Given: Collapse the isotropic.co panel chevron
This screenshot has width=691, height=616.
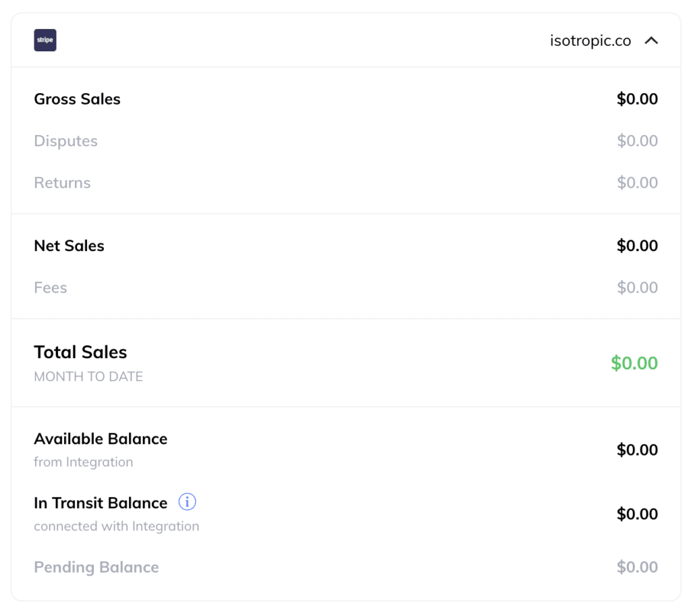Looking at the screenshot, I should pos(651,40).
